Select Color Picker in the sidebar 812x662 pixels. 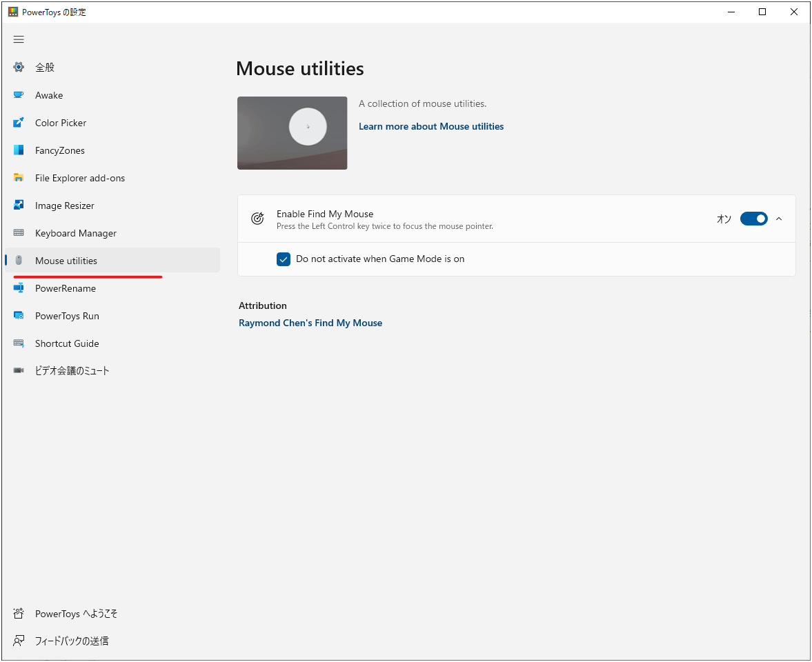pyautogui.click(x=112, y=123)
